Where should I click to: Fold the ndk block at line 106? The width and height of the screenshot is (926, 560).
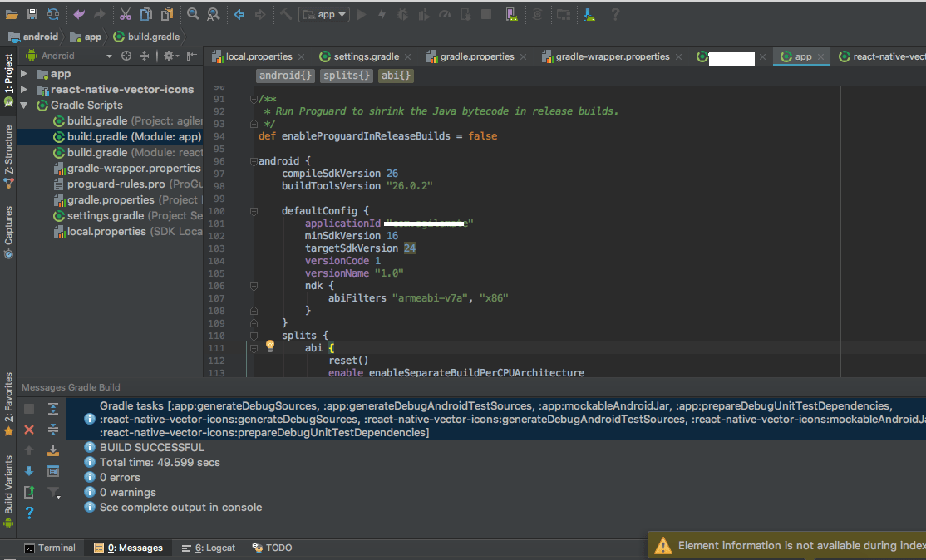254,286
